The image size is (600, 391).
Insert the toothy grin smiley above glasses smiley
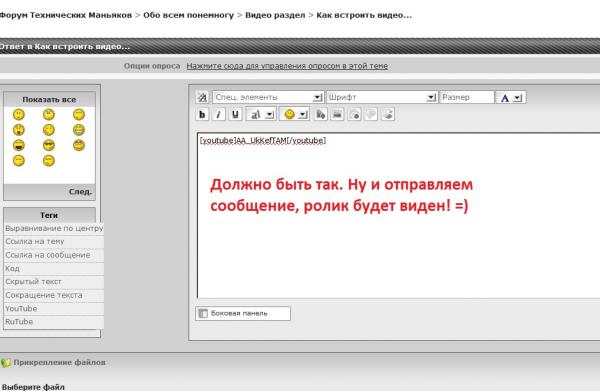(x=79, y=130)
